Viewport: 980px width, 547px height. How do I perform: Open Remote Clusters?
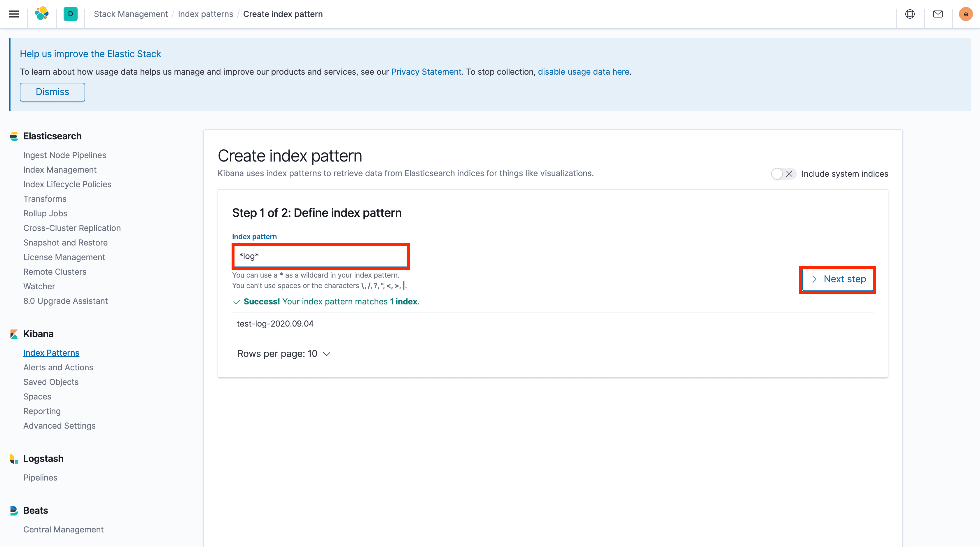[x=55, y=272]
